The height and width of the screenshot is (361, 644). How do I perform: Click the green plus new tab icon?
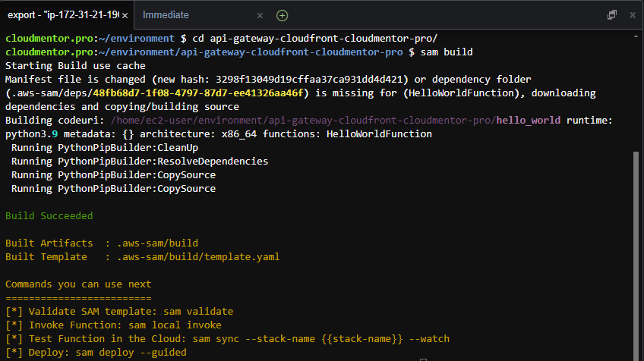(282, 15)
